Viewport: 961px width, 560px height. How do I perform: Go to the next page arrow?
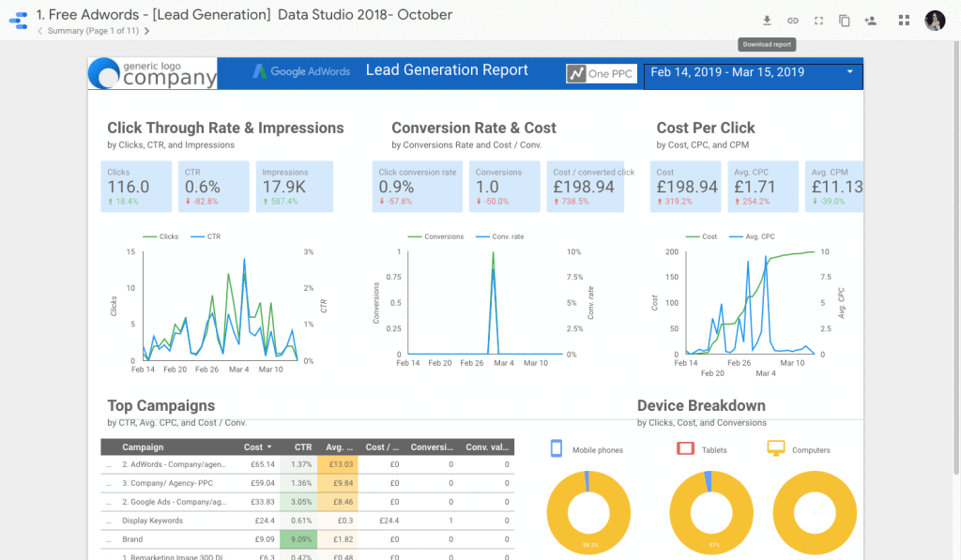[146, 31]
